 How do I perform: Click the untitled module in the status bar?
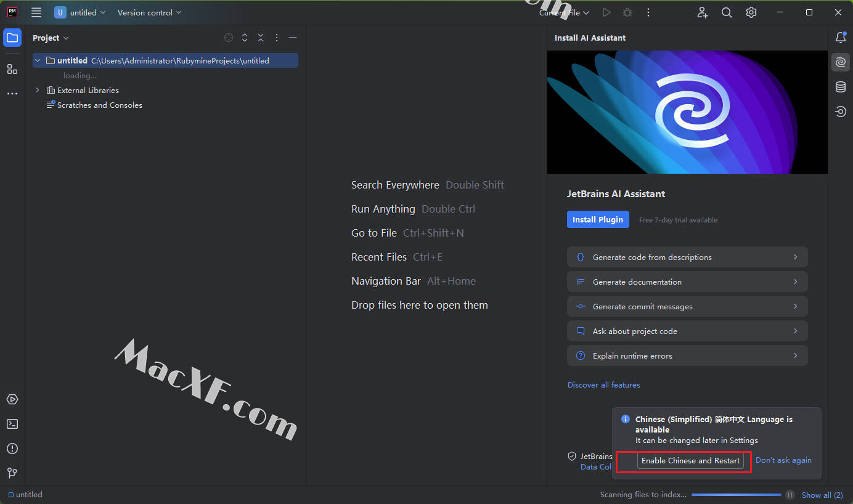point(25,495)
